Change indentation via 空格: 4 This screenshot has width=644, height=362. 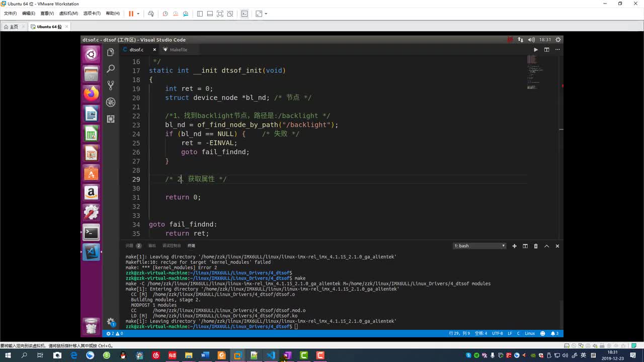pos(481,333)
